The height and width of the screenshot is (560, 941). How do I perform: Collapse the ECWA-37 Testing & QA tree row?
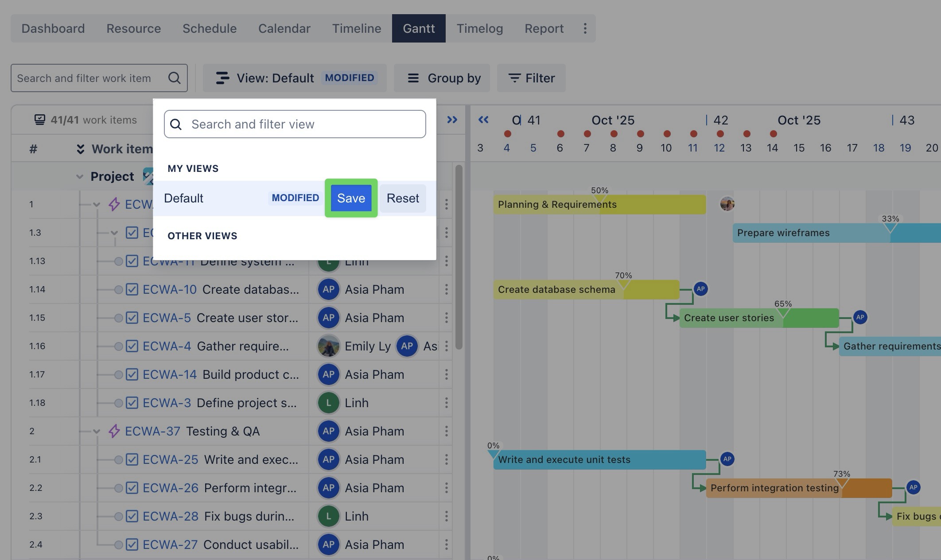[x=96, y=431]
